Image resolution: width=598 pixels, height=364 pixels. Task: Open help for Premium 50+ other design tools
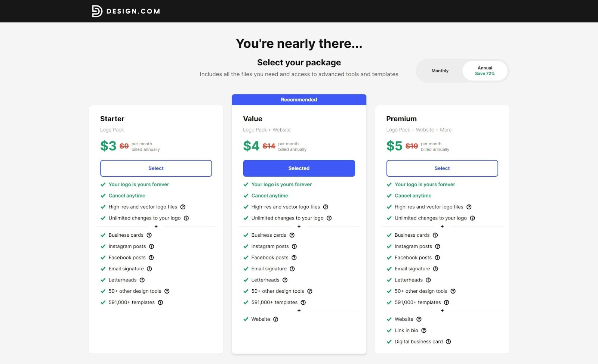[453, 291]
